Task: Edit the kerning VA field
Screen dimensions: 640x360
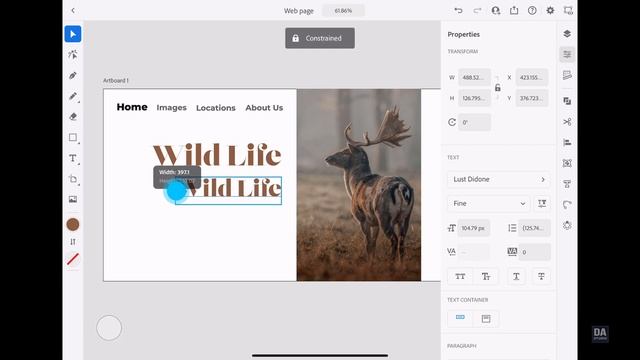Action: click(474, 252)
